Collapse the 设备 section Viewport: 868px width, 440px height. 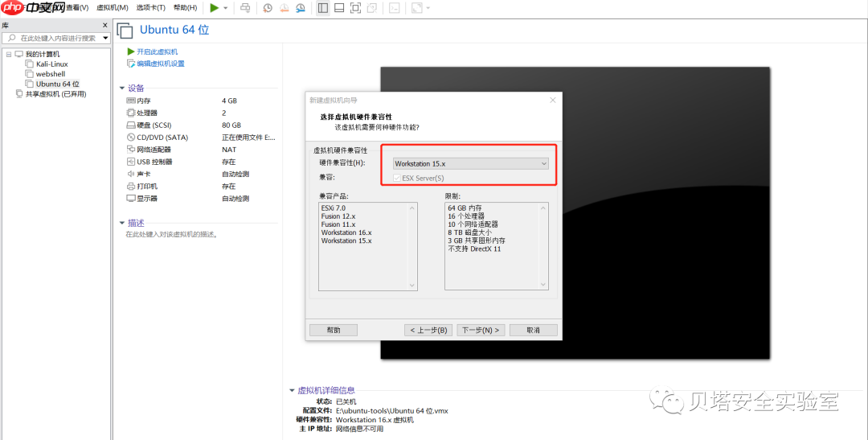[122, 88]
